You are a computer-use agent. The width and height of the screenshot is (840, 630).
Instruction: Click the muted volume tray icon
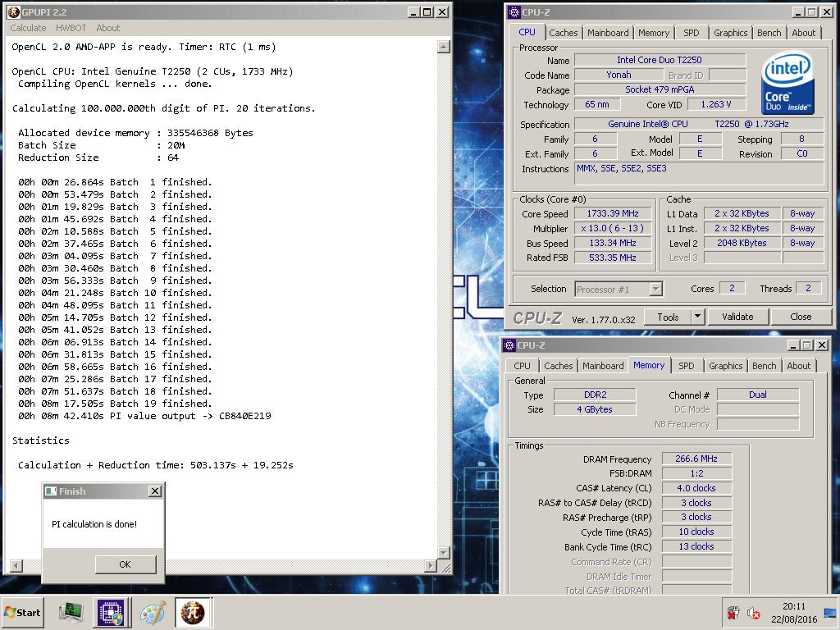click(754, 612)
